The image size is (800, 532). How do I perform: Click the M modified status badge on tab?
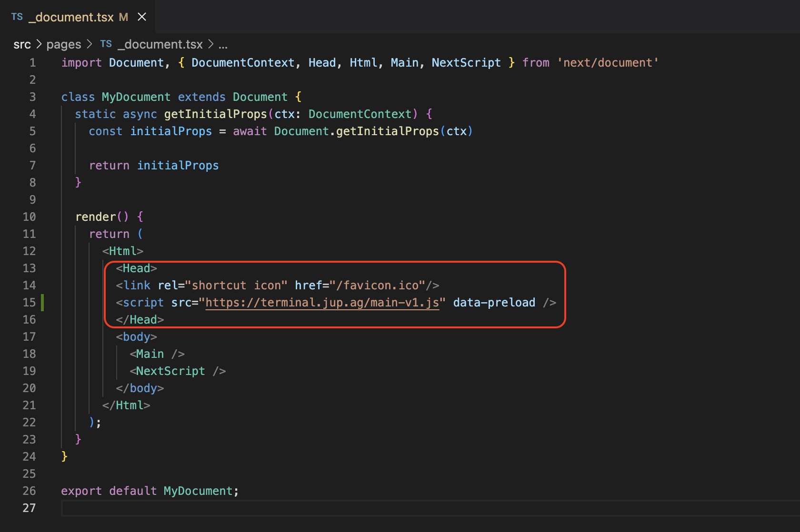[123, 17]
